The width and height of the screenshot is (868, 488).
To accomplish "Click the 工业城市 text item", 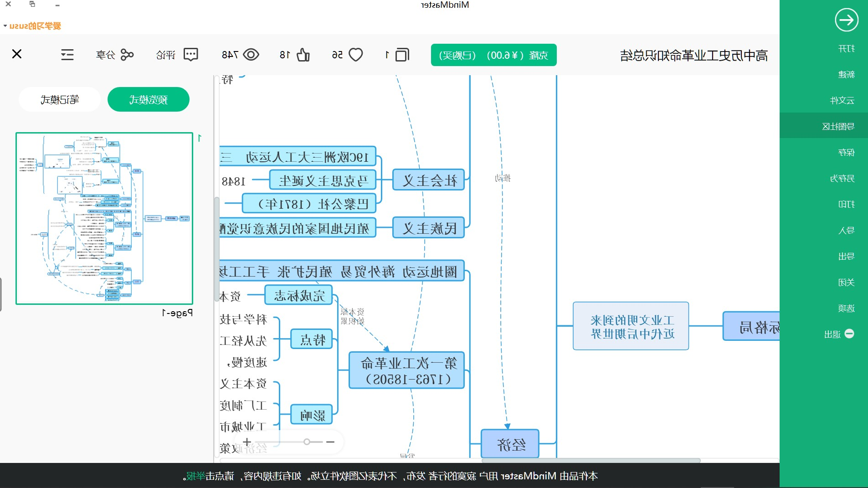I will click(243, 427).
